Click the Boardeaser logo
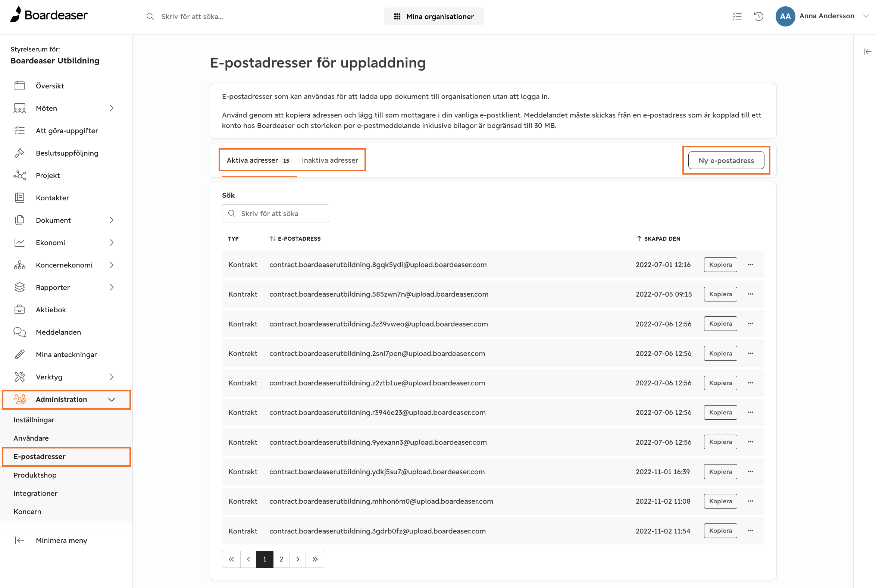The width and height of the screenshot is (876, 588). [x=49, y=15]
